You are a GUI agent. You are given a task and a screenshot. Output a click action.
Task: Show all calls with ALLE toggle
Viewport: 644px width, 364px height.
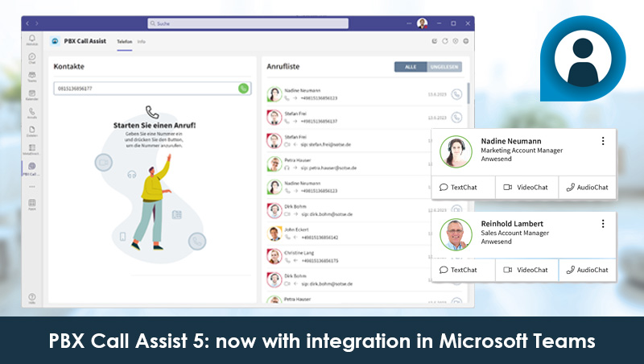[411, 67]
